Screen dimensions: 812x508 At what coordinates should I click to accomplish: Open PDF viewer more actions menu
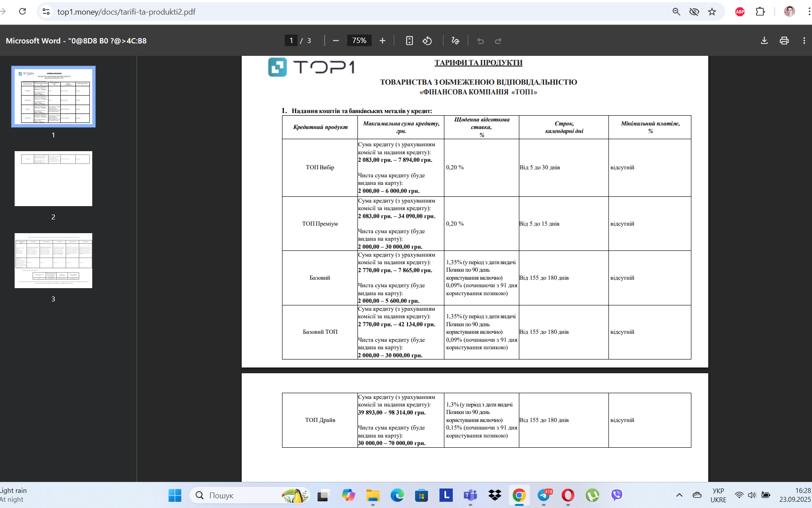tap(804, 41)
